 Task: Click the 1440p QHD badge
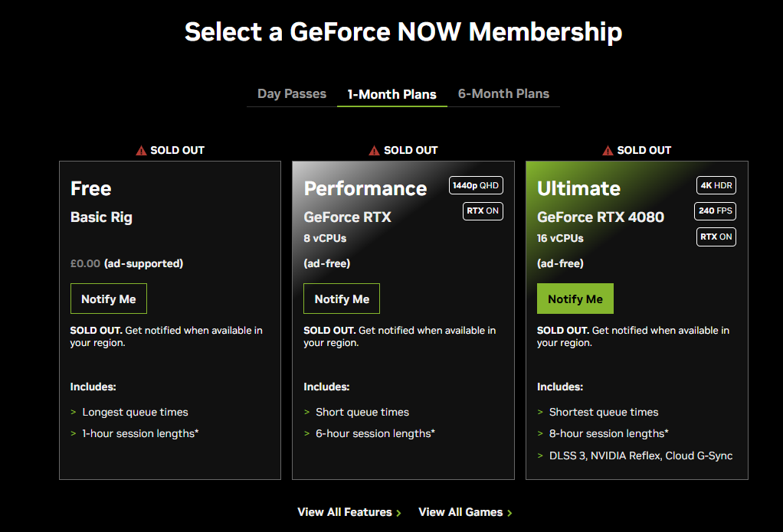click(476, 186)
